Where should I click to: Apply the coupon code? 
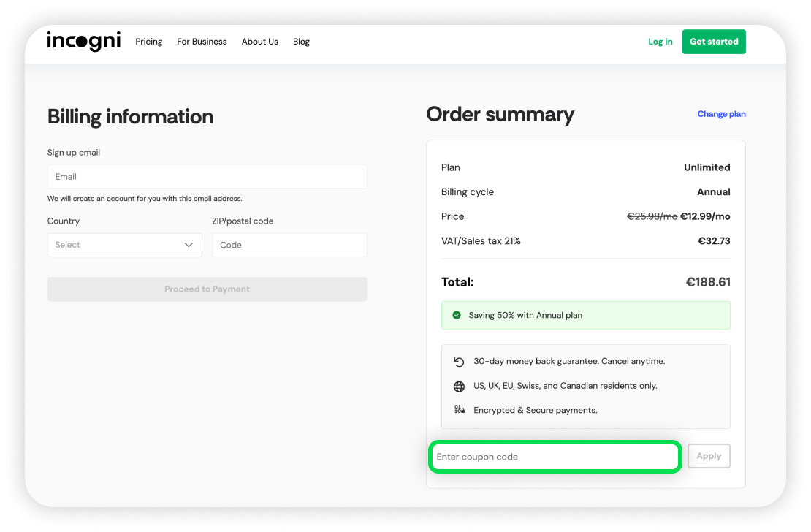709,456
